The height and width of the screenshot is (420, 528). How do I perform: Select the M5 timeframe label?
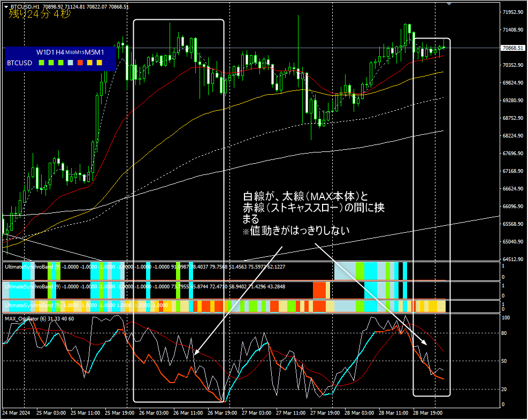(89, 52)
